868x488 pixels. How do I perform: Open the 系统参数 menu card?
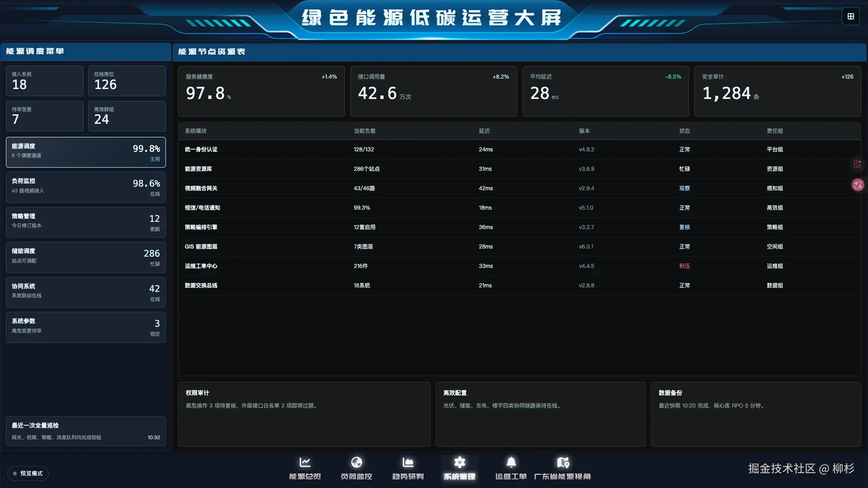point(86,327)
